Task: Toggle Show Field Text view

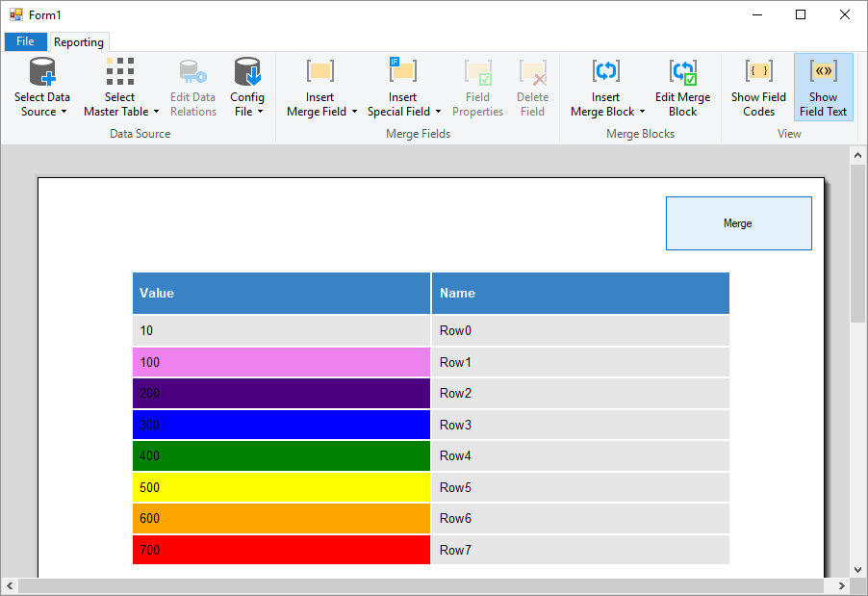Action: [823, 88]
